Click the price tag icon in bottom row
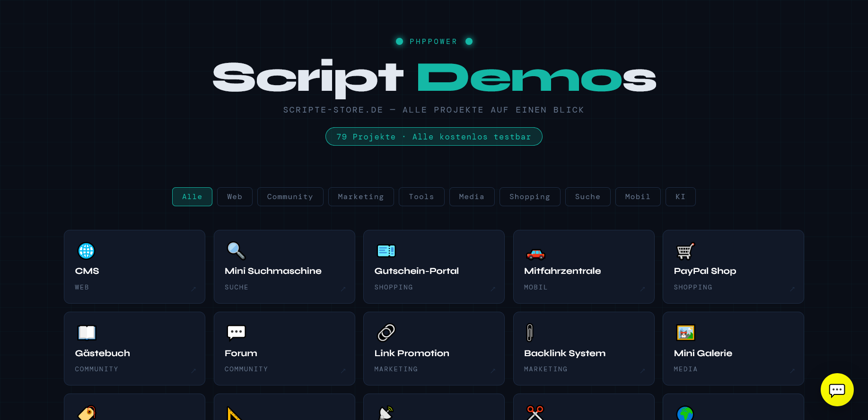This screenshot has width=868, height=420. click(87, 413)
